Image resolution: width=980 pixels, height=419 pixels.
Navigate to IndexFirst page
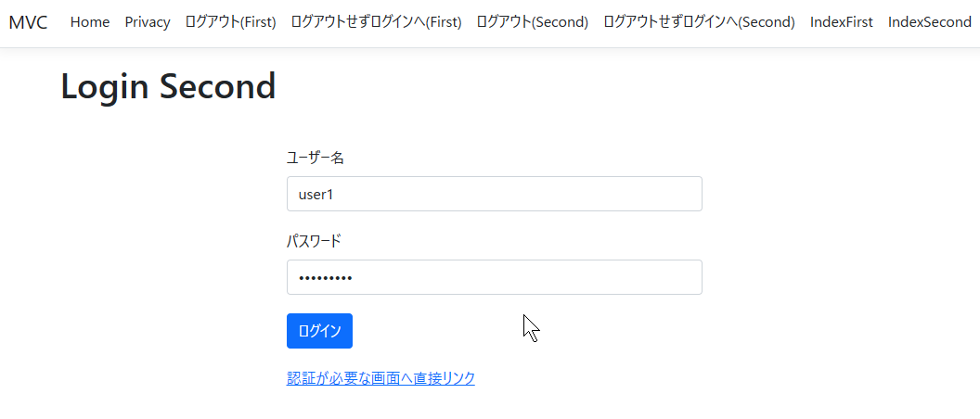pyautogui.click(x=841, y=22)
